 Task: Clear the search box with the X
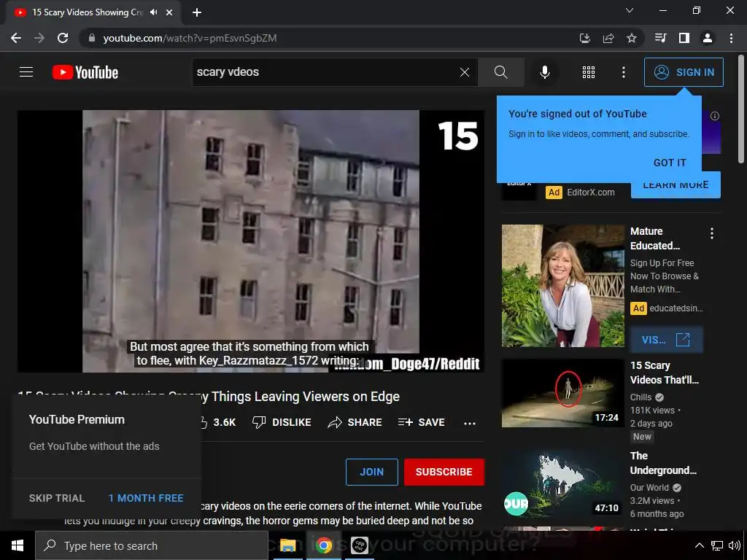[465, 72]
